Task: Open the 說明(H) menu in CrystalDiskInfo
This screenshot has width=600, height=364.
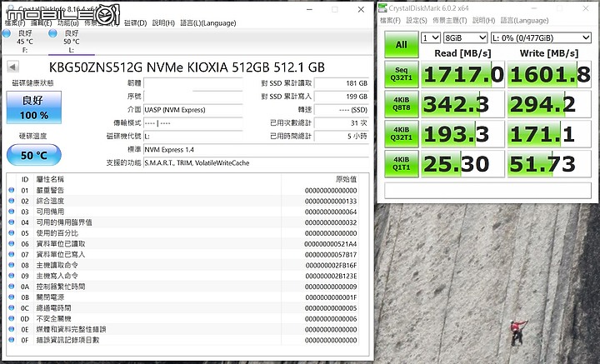Action: (163, 23)
